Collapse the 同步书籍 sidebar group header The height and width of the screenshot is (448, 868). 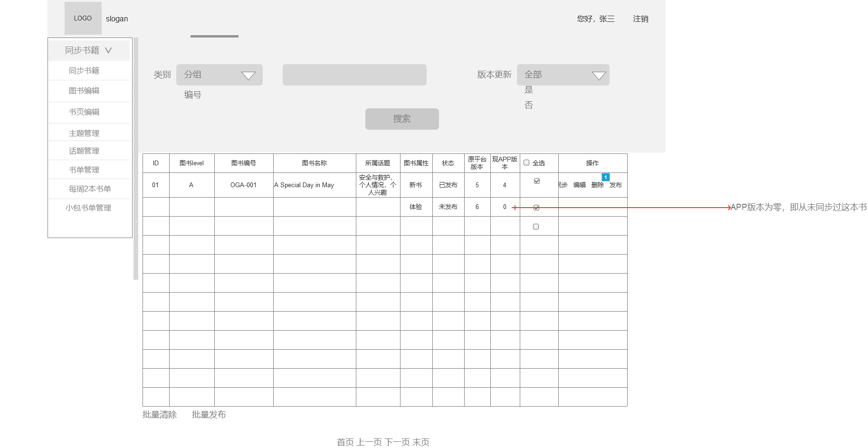(89, 50)
